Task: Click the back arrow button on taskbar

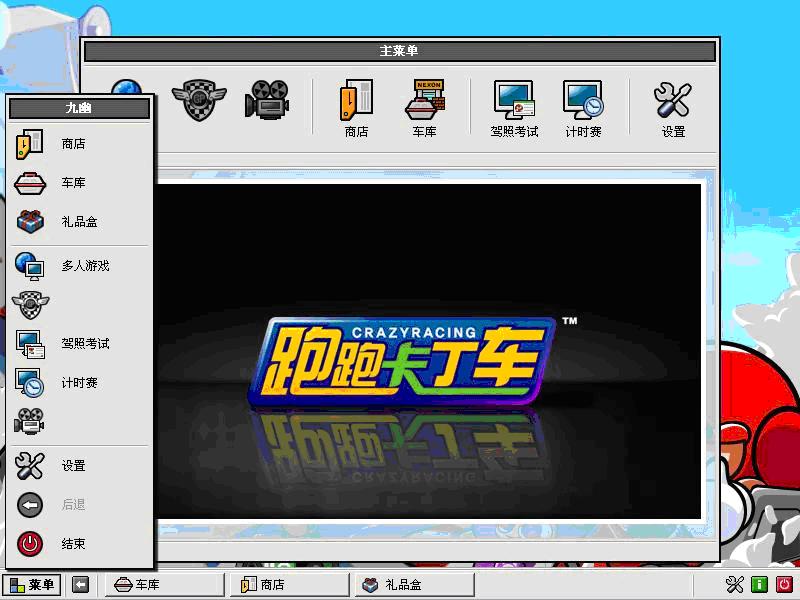Action: coord(81,585)
